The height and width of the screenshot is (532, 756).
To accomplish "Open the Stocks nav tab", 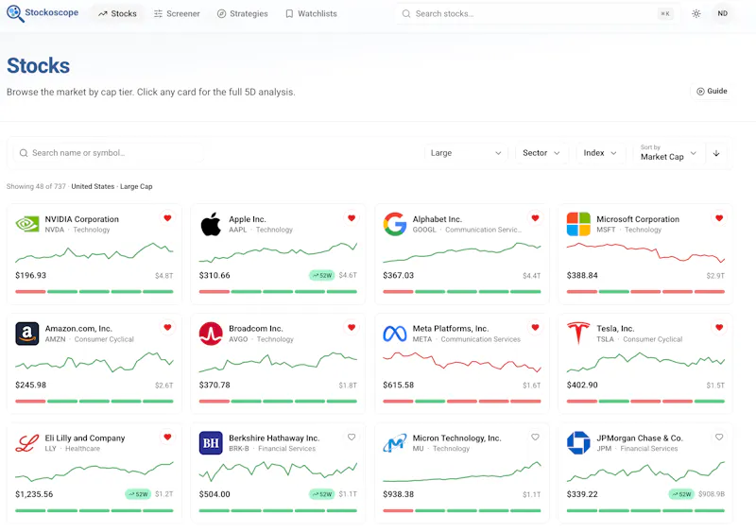I will pos(117,14).
